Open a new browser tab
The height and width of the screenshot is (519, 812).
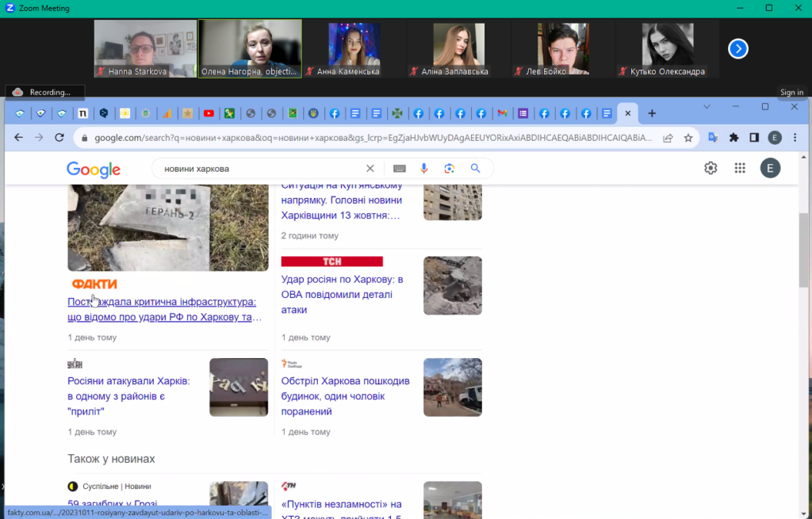coord(652,113)
